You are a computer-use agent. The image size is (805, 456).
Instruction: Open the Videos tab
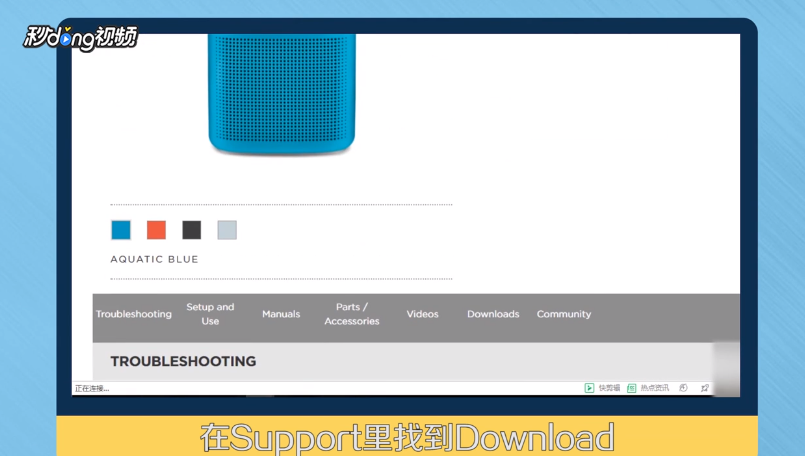423,314
